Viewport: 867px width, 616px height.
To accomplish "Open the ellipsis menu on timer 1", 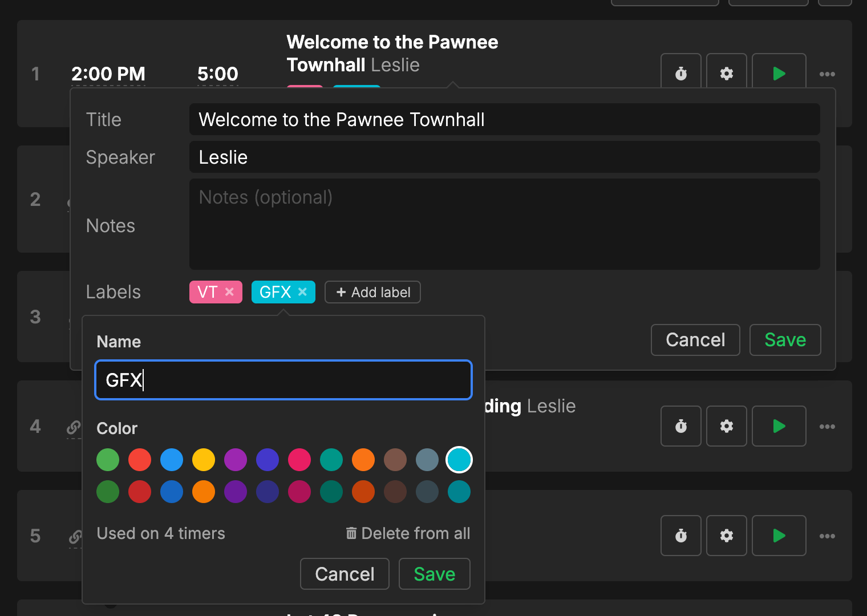I will 827,74.
